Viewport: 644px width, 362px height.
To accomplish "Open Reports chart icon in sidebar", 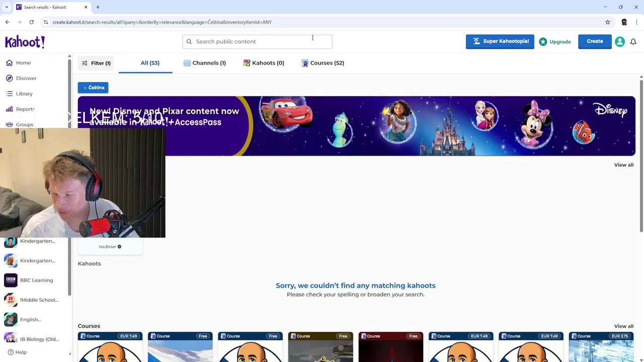I will tap(10, 109).
